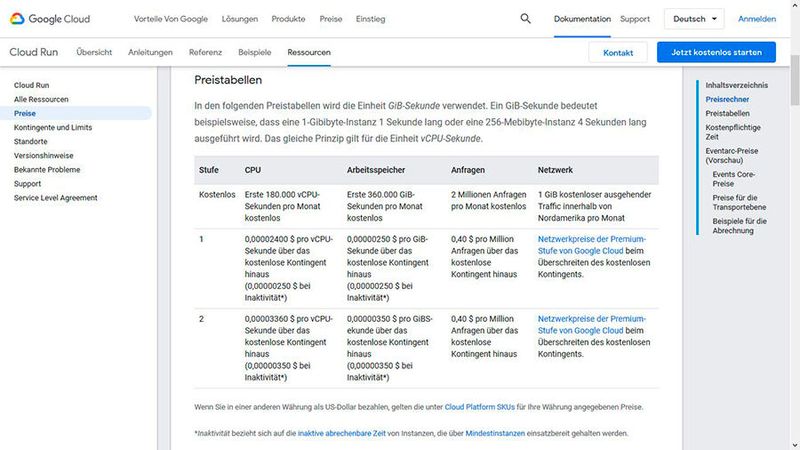Image resolution: width=800 pixels, height=450 pixels.
Task: Open the Deutsch language dropdown
Action: coord(694,19)
